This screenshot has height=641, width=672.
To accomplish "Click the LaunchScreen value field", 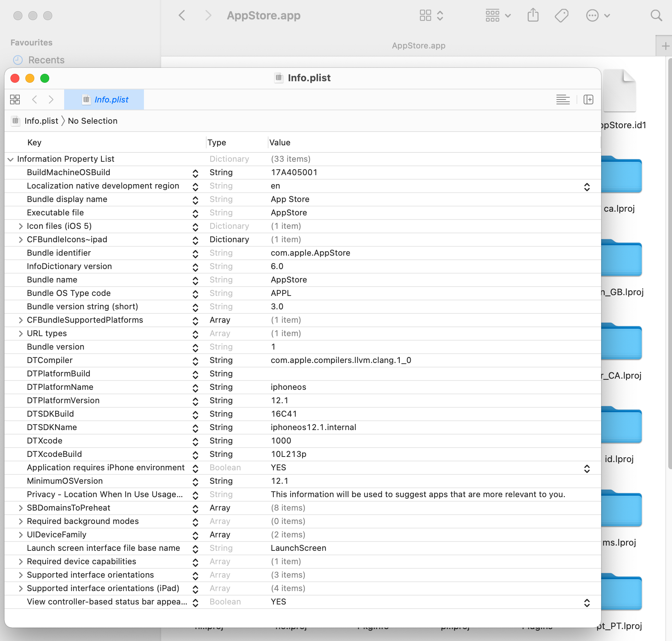I will coord(298,548).
